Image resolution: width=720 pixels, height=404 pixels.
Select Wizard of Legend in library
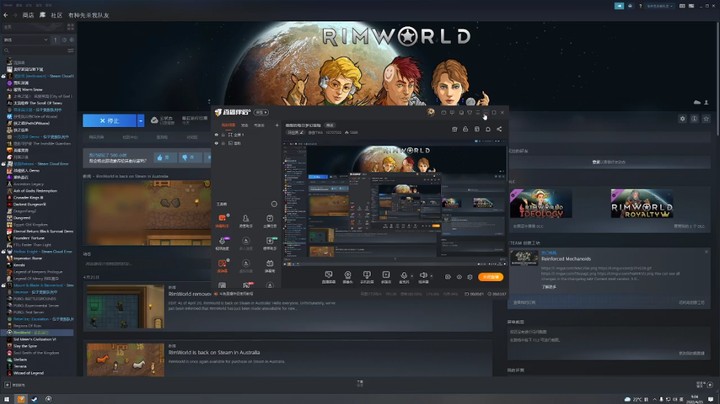[x=30, y=373]
